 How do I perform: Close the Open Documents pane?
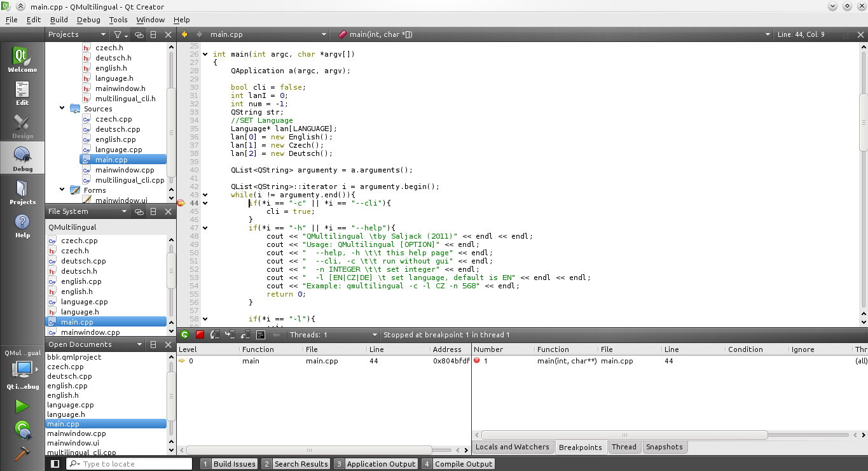[x=169, y=344]
